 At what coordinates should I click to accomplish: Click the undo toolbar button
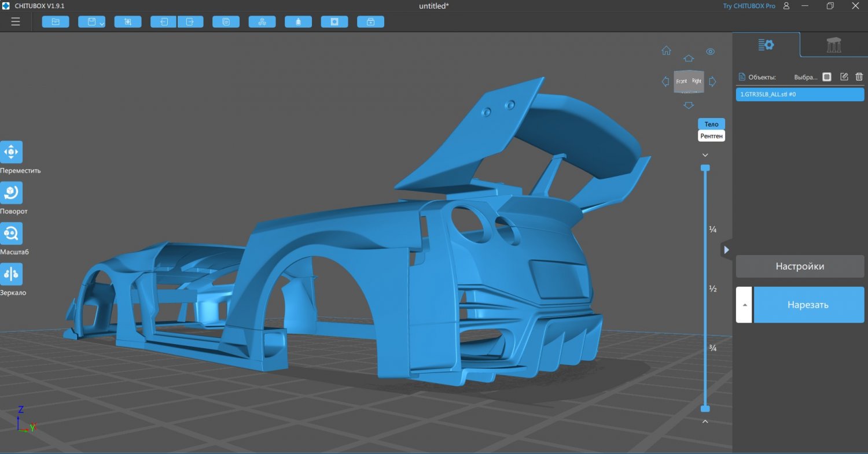(x=164, y=22)
